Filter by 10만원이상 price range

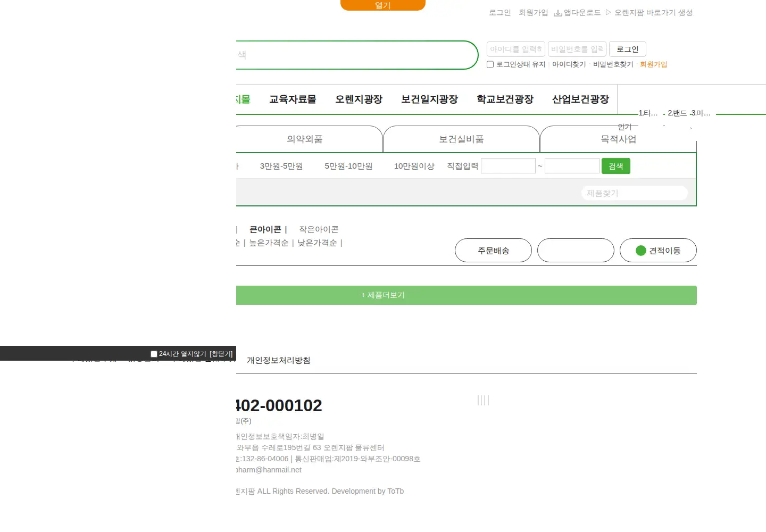[414, 166]
